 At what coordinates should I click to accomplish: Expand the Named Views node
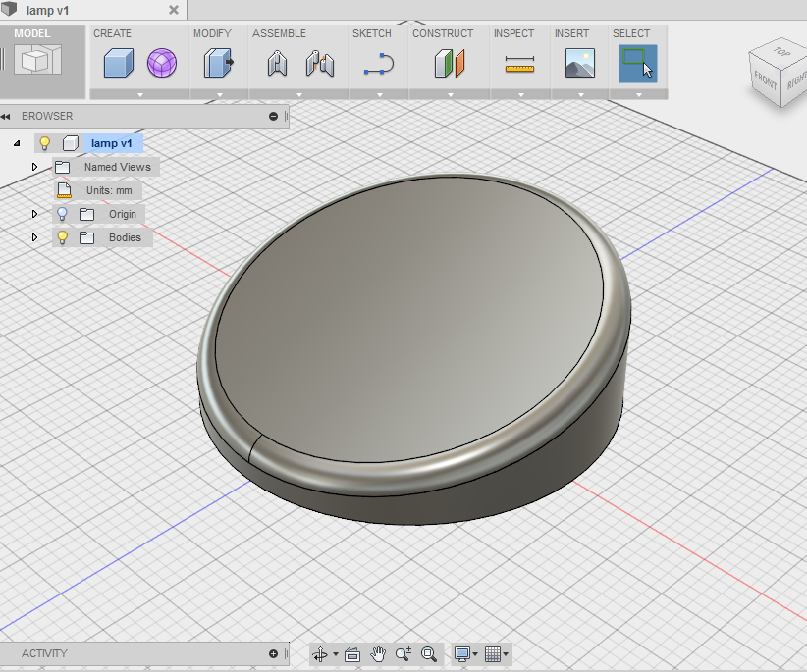point(35,167)
